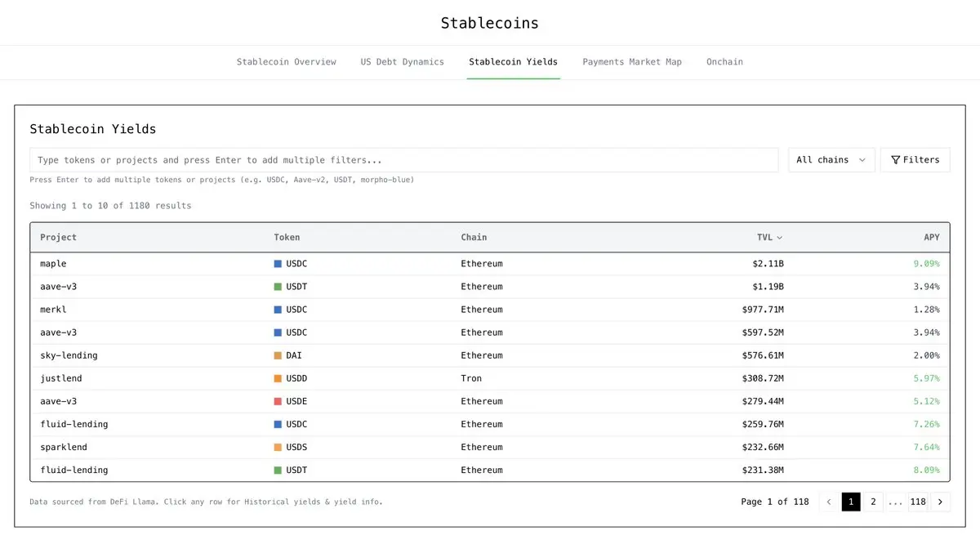Click the $308.72M TVL value
980x540 pixels.
pos(763,378)
